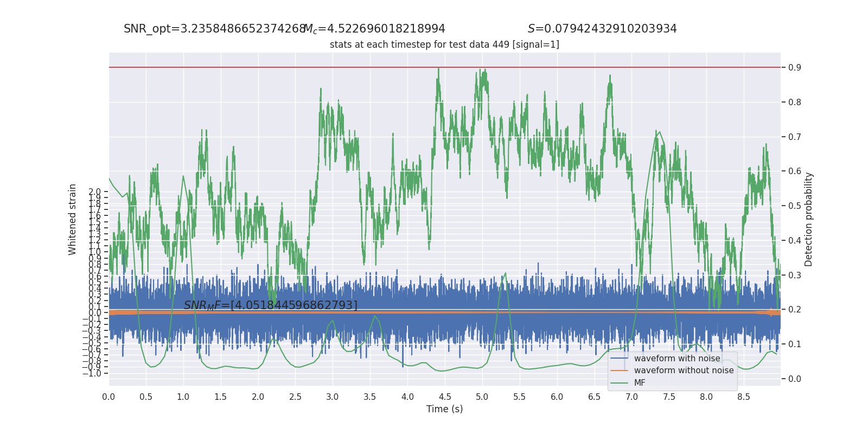
Task: Select the SNR_opt value text
Action: point(215,29)
